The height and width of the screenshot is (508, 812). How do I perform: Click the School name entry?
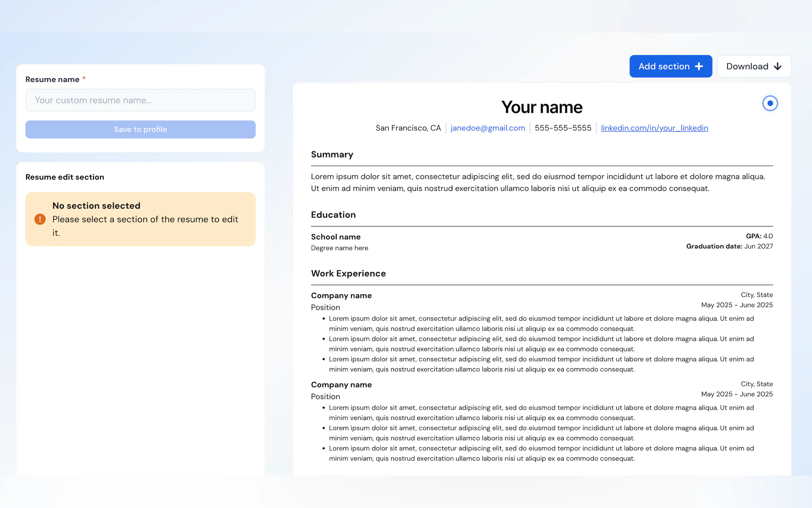[x=336, y=237]
